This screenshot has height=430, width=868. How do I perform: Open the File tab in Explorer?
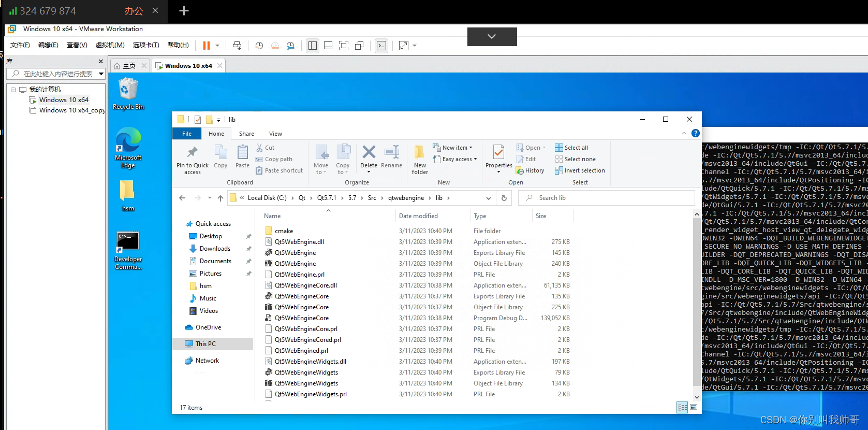click(187, 134)
